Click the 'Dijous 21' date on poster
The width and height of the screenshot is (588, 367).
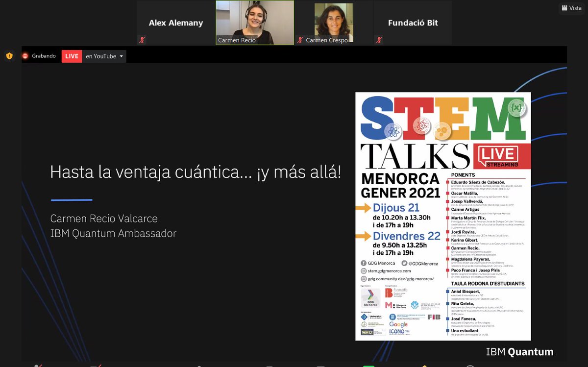tap(396, 208)
